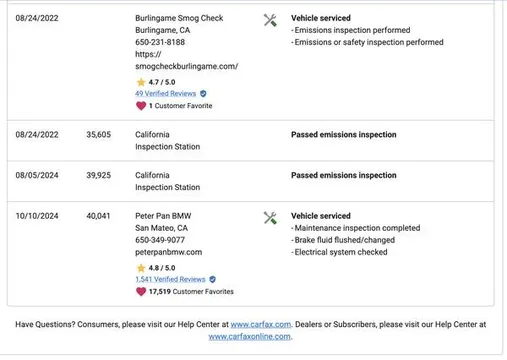Visit the www.carfax.com help link
Image resolution: width=507 pixels, height=360 pixels.
tap(261, 324)
